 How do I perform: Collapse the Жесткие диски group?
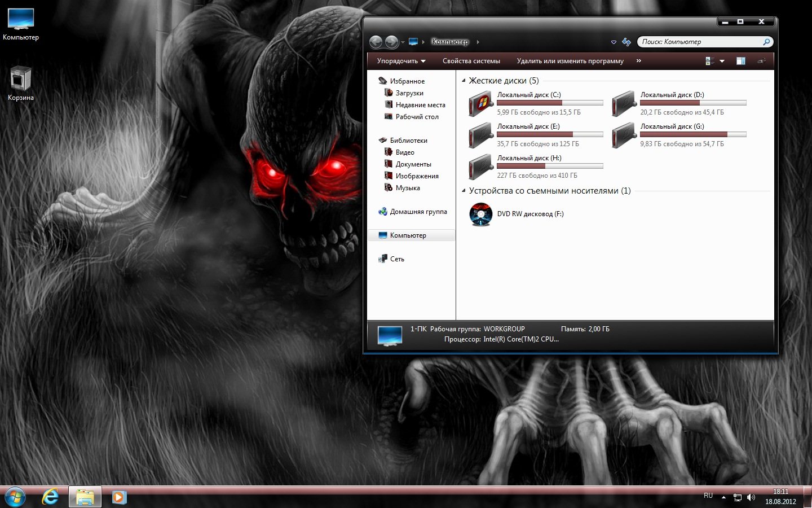tap(464, 81)
